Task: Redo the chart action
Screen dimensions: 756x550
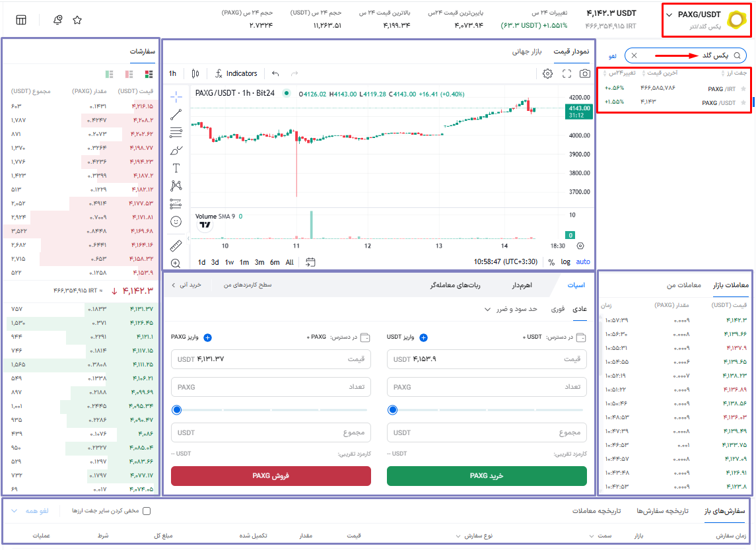Action: tap(294, 73)
